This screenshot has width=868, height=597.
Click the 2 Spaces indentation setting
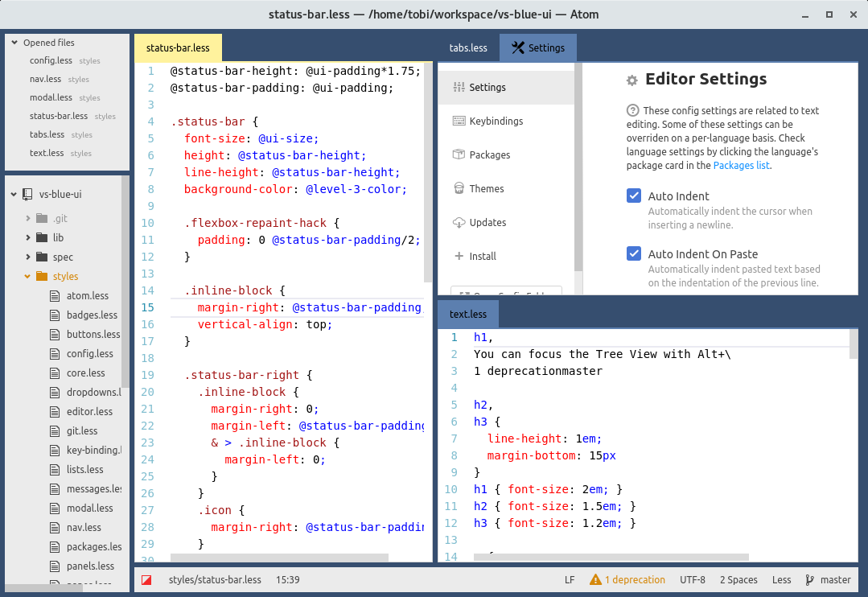(738, 580)
